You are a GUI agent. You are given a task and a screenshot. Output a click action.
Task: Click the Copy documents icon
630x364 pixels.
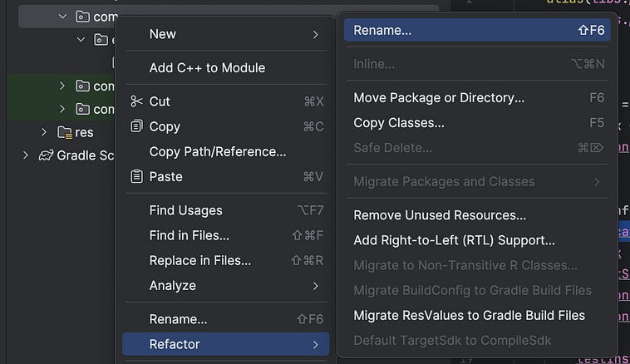[x=136, y=126]
